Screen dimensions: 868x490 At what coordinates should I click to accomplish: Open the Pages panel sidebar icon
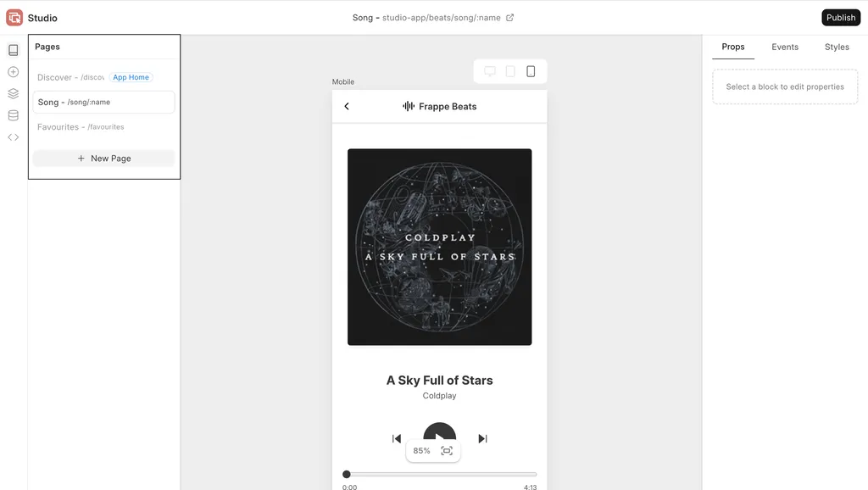click(14, 50)
